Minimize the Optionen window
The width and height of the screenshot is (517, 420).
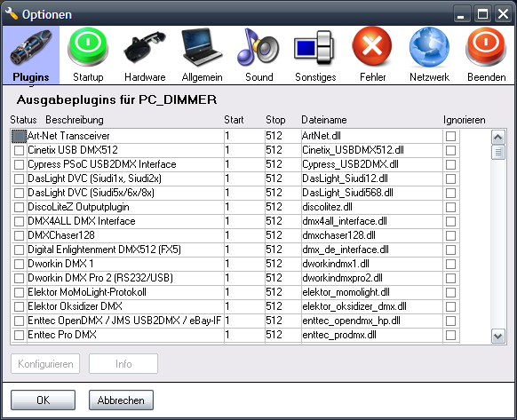[462, 14]
